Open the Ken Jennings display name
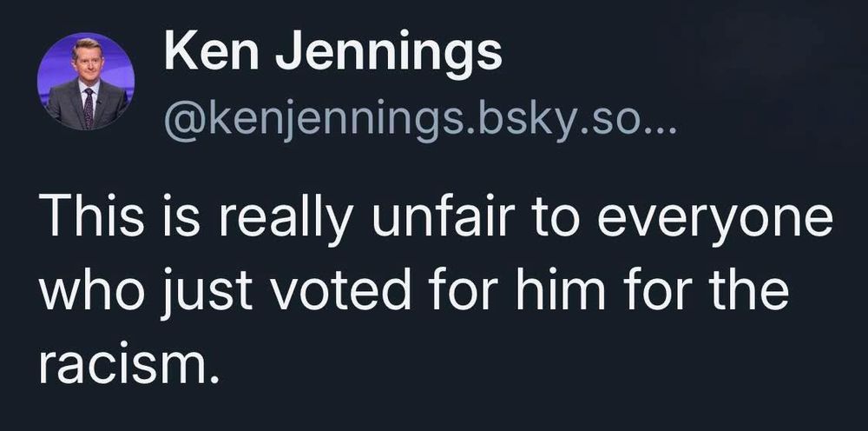The image size is (868, 431). click(x=332, y=53)
